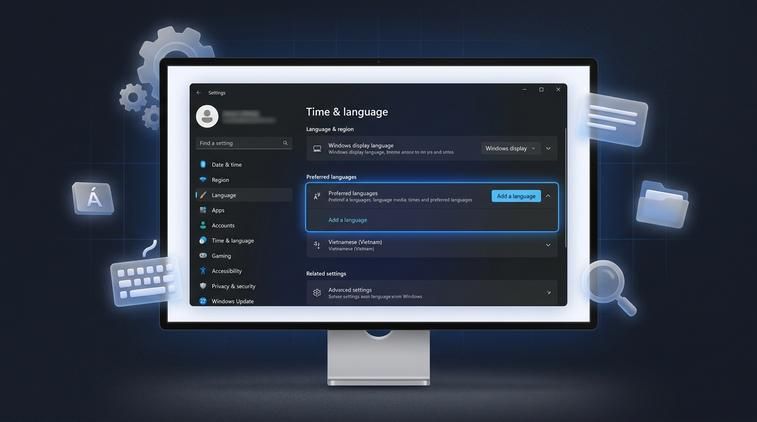Click the Apps sidebar icon

point(203,210)
